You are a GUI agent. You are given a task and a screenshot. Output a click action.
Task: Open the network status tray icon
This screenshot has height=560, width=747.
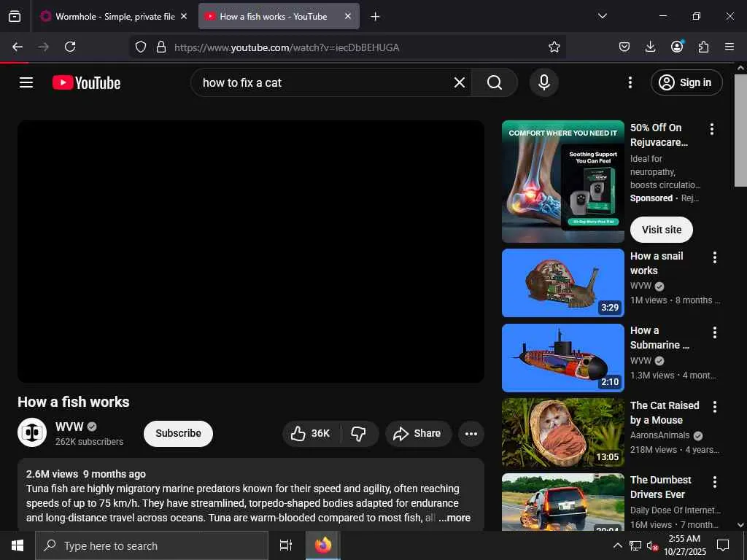pyautogui.click(x=635, y=545)
